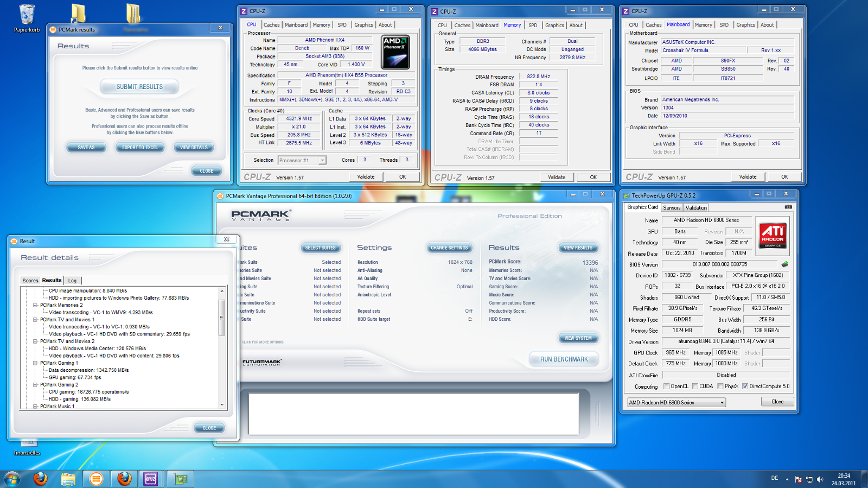Click Validate in the Mainboard CPU-Z window
This screenshot has height=488, width=868.
click(748, 177)
